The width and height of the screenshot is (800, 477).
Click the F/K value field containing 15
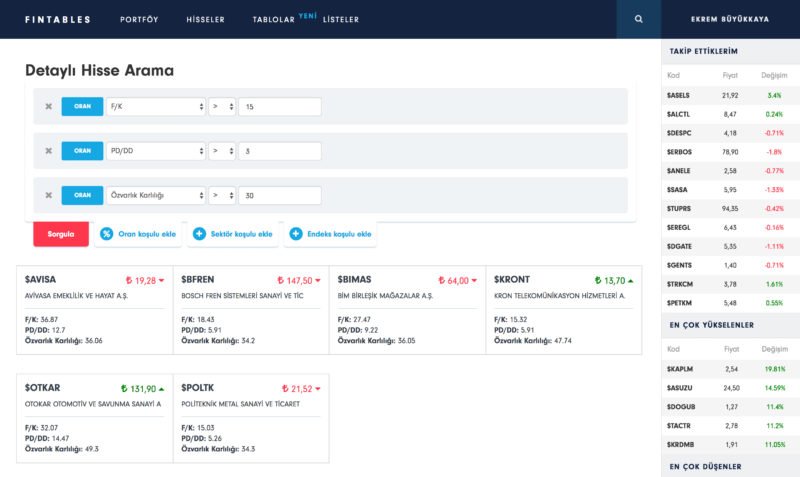[x=280, y=107]
